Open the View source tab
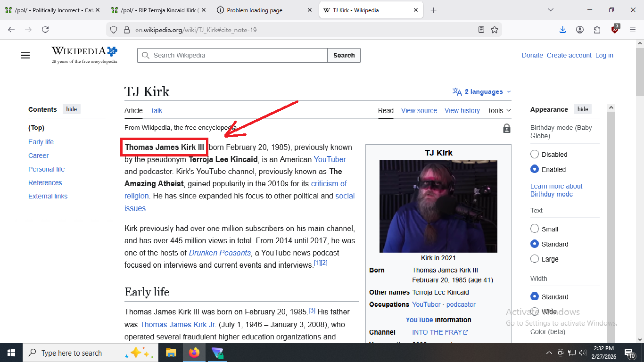The height and width of the screenshot is (362, 644). click(419, 111)
